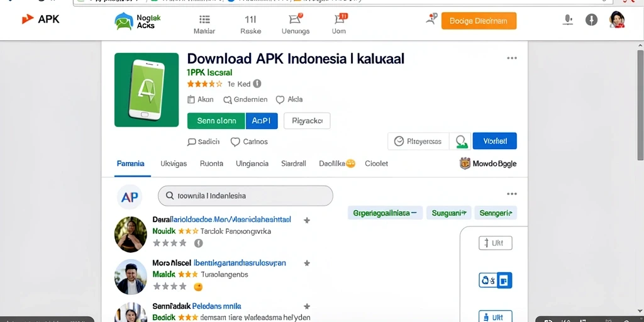This screenshot has height=322, width=644.
Task: Star the Derailarioldoedoe review
Action: pyautogui.click(x=306, y=221)
